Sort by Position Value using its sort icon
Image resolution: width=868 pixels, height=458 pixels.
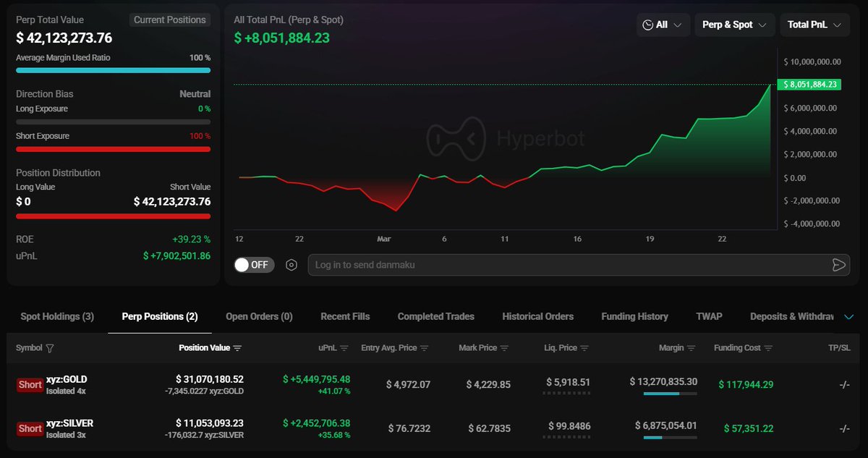238,348
